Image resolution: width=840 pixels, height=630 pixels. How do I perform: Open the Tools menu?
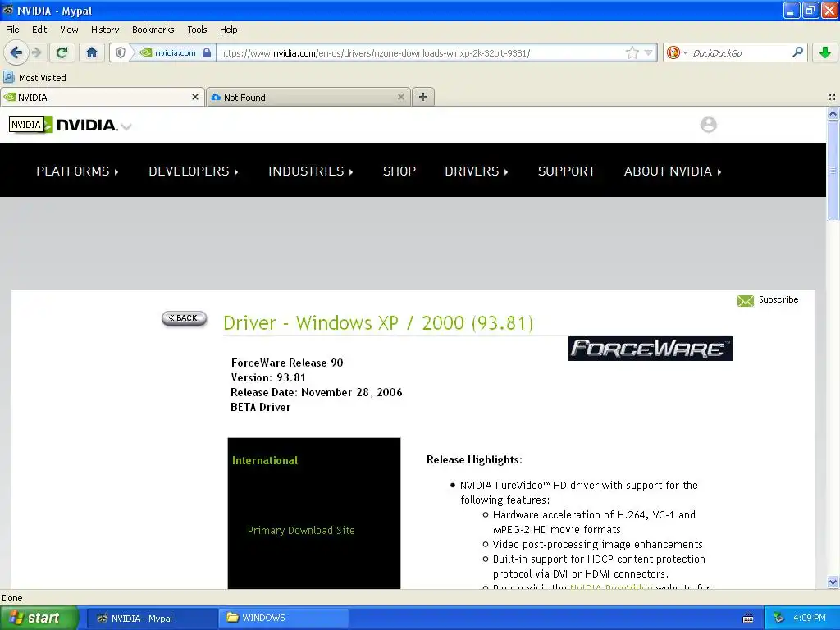(197, 30)
